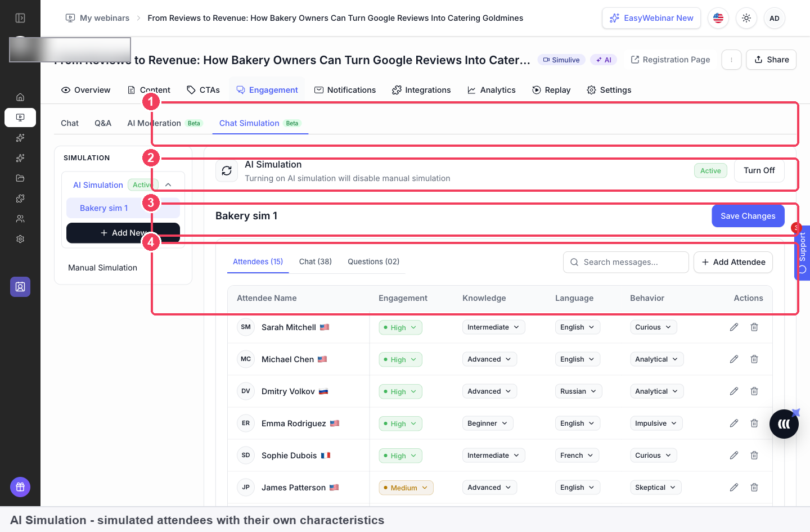This screenshot has width=810, height=532.
Task: Open the Registration Page link
Action: pos(670,60)
